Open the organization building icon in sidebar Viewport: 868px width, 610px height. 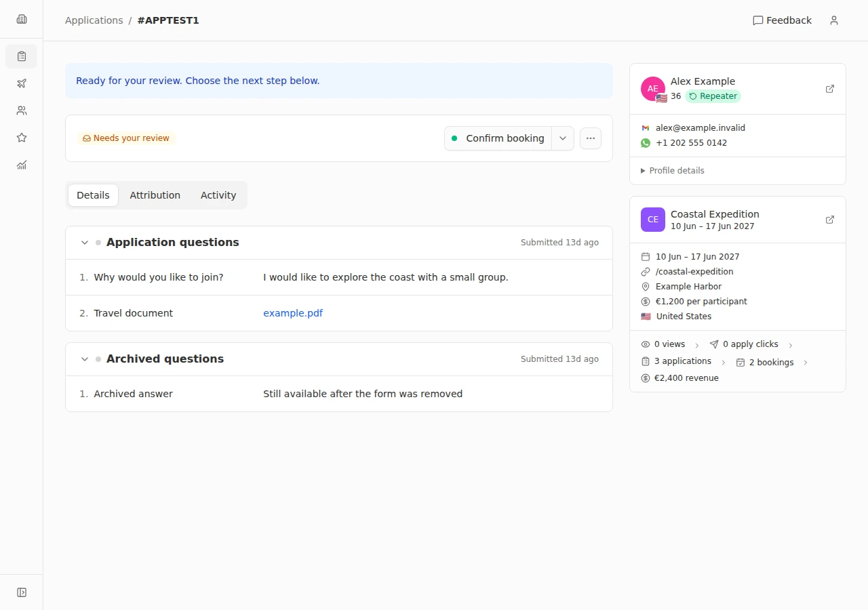pos(22,19)
